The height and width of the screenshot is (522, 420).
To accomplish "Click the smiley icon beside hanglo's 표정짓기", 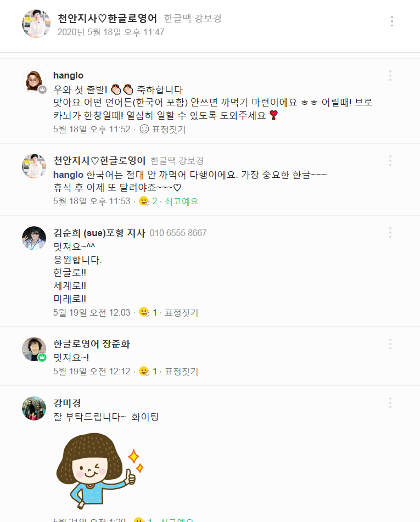I will [x=145, y=130].
